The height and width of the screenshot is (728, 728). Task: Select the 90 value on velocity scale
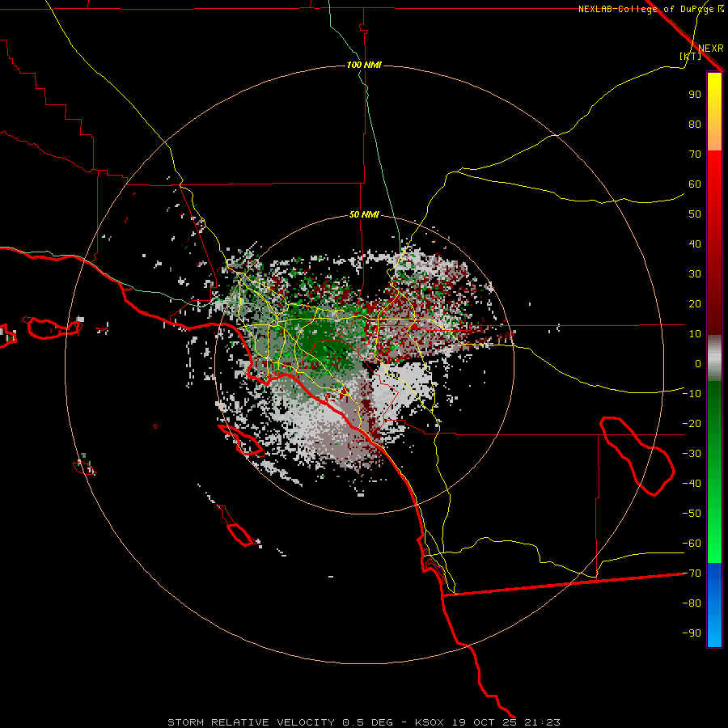tap(695, 95)
